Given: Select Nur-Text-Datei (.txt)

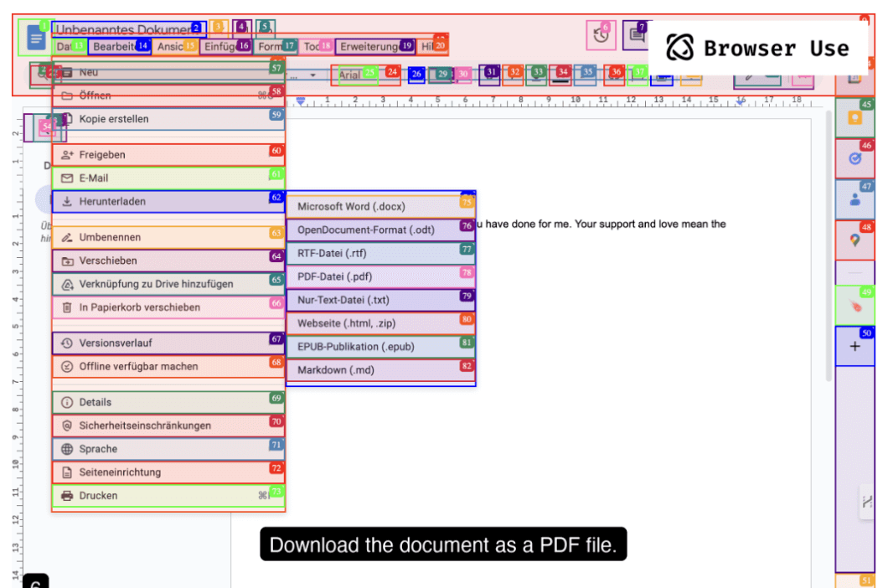Looking at the screenshot, I should point(380,300).
